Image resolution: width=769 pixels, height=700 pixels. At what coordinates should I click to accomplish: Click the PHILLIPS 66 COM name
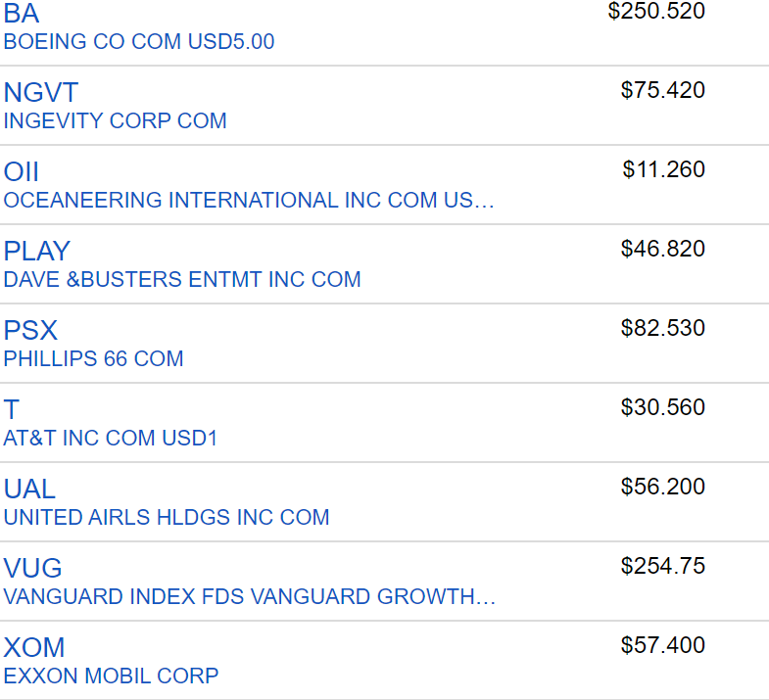point(93,359)
